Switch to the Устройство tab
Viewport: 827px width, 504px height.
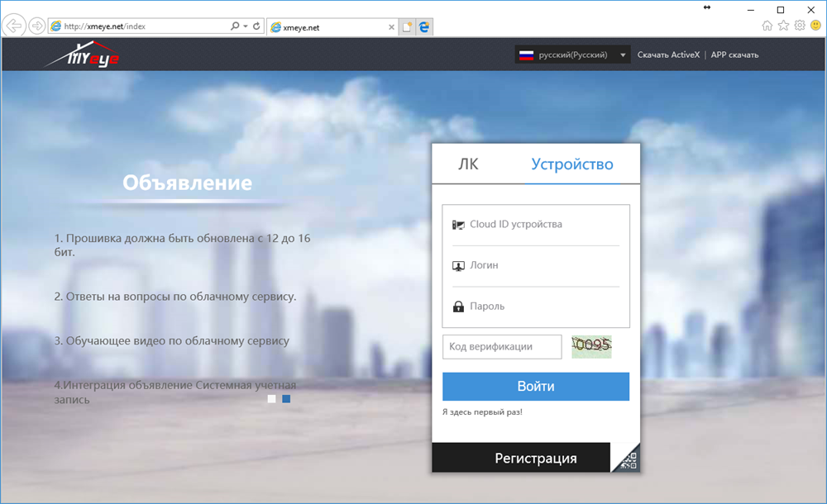click(x=572, y=164)
